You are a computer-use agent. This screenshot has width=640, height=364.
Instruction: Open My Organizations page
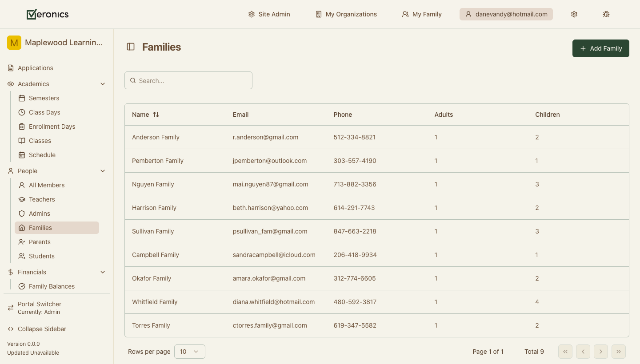point(346,14)
